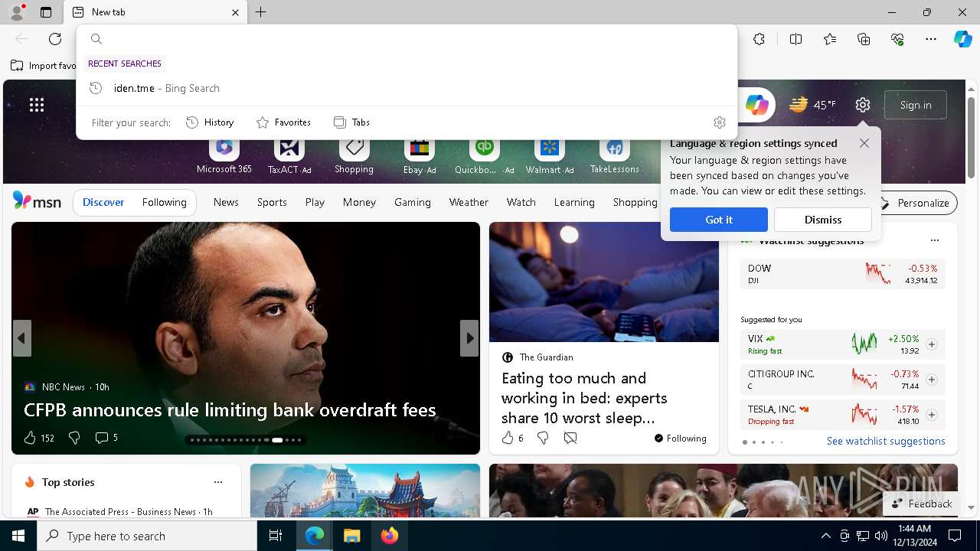This screenshot has height=551, width=980.
Task: Refresh the current page
Action: pyautogui.click(x=55, y=39)
